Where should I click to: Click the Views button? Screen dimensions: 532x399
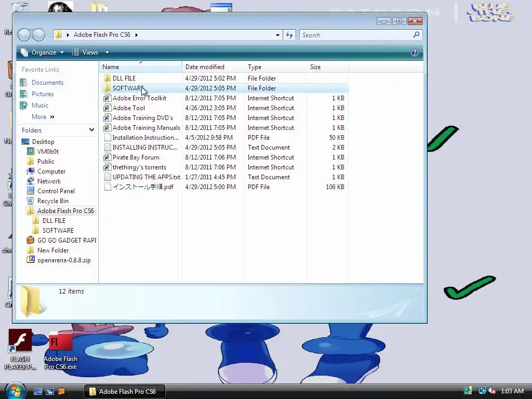[x=86, y=52]
